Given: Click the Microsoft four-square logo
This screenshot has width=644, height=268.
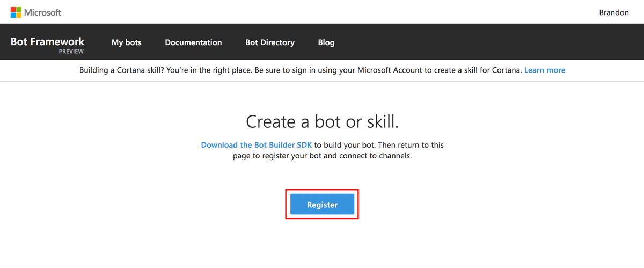Looking at the screenshot, I should coord(17,12).
